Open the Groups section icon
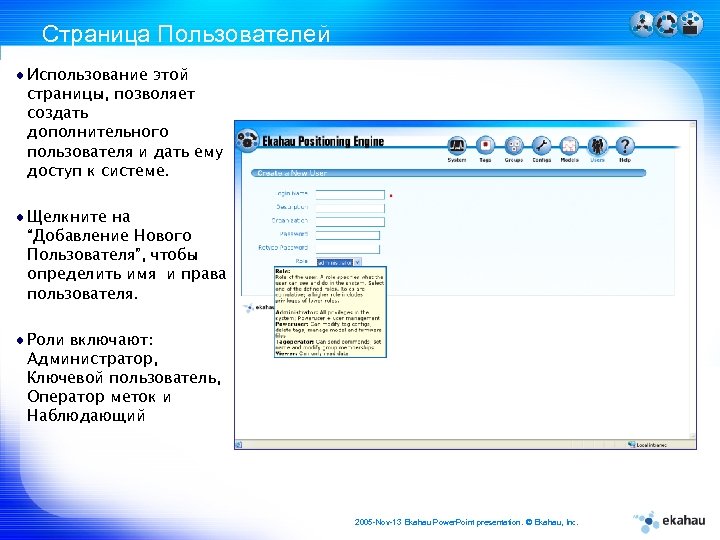The width and height of the screenshot is (720, 540). (x=513, y=146)
